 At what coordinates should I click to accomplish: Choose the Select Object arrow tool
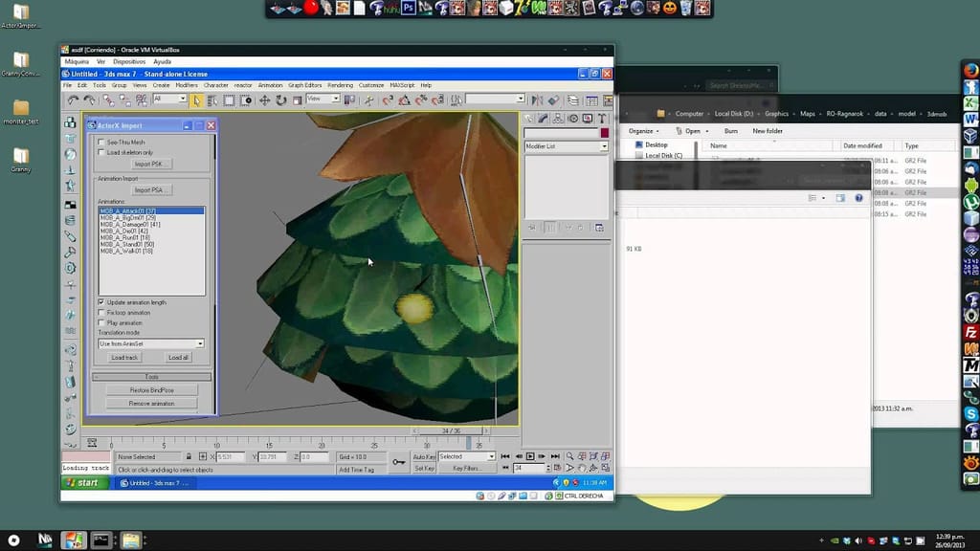197,99
